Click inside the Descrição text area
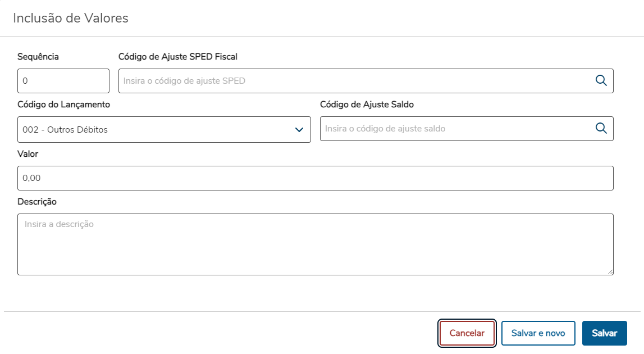Viewport: 644px width, 354px height. coord(314,244)
